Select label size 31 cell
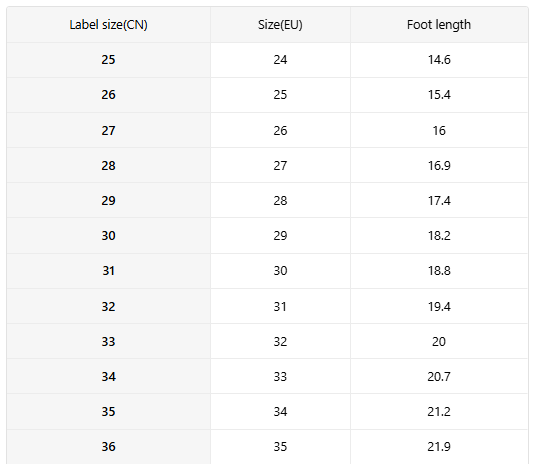The width and height of the screenshot is (534, 468). [108, 271]
